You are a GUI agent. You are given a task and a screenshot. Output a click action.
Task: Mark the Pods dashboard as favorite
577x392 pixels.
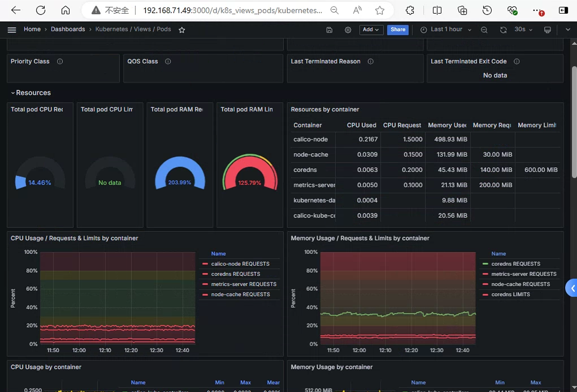coord(182,30)
